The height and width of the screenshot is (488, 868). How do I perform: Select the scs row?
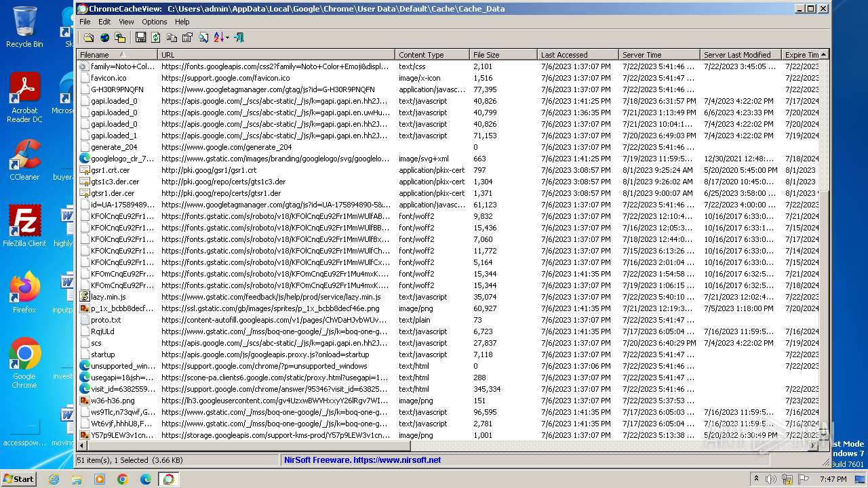click(448, 343)
